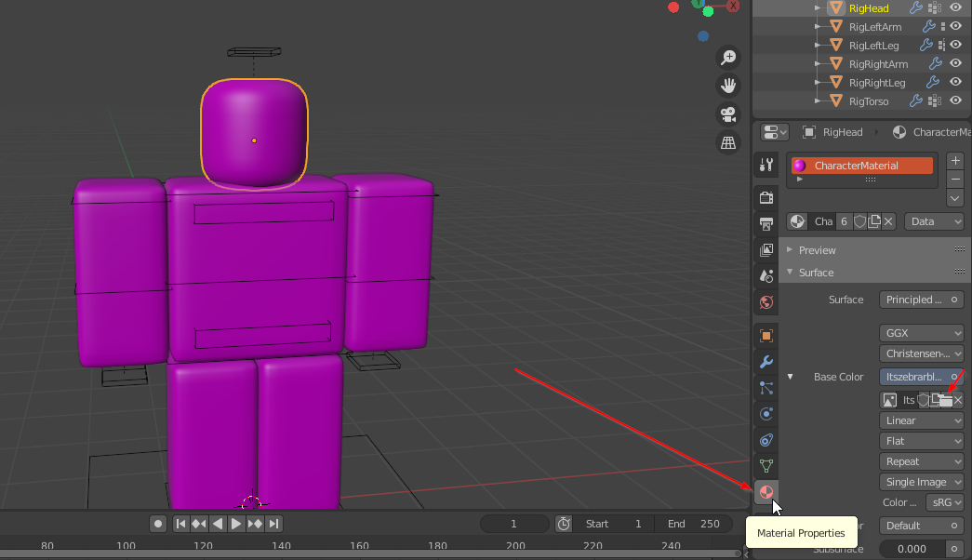This screenshot has height=560, width=972.
Task: Click the new image duplicate icon
Action: [935, 400]
